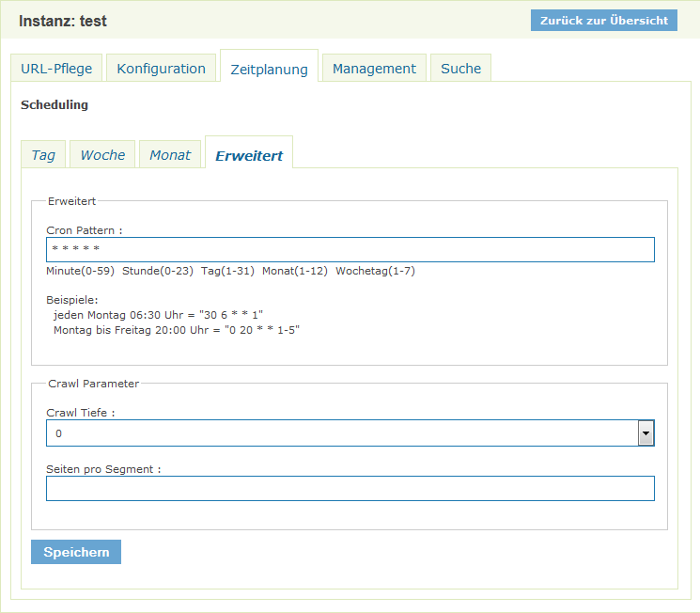Open the Suche tab

(x=460, y=69)
